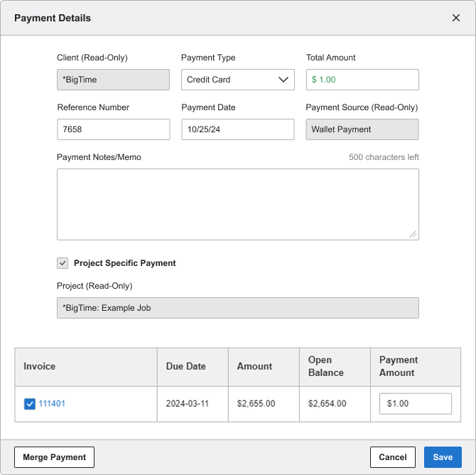
Task: Toggle the Project Specific Payment checkbox
Action: [63, 263]
